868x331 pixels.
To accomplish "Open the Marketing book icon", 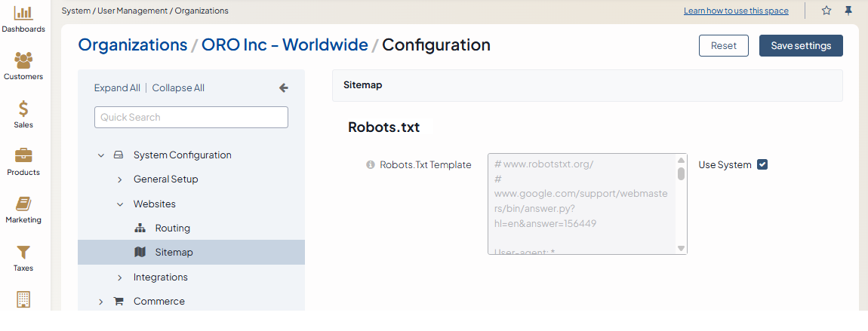I will 23,204.
